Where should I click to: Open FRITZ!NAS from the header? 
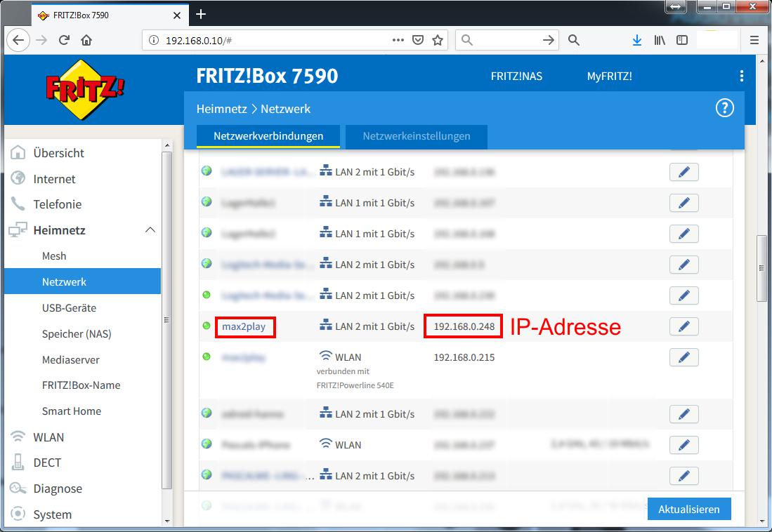click(x=516, y=77)
